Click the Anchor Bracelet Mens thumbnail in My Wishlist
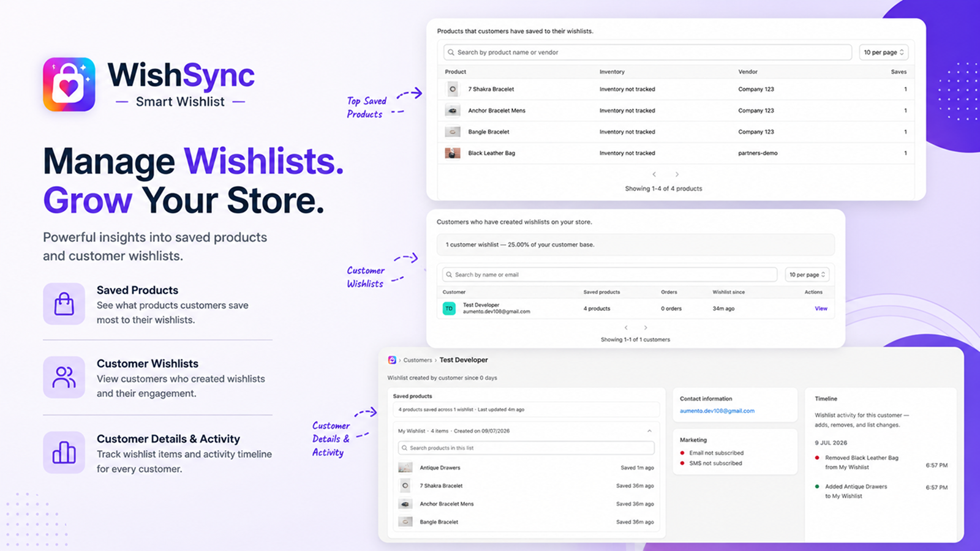The image size is (980, 551). pos(405,504)
